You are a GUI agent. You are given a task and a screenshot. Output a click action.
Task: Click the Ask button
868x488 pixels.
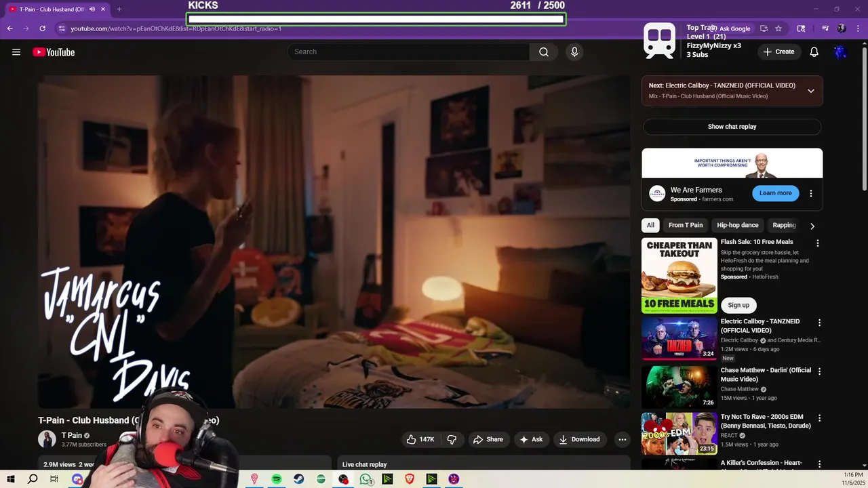[x=531, y=439]
